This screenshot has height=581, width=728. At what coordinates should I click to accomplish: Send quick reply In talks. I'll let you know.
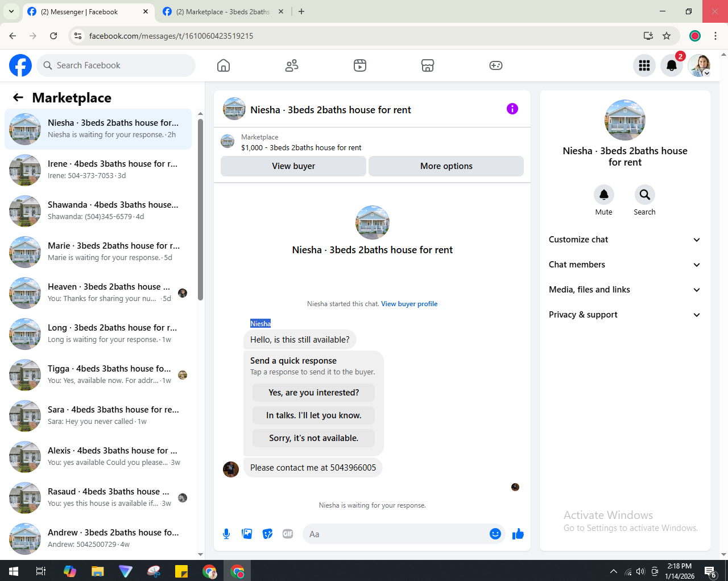tap(313, 415)
